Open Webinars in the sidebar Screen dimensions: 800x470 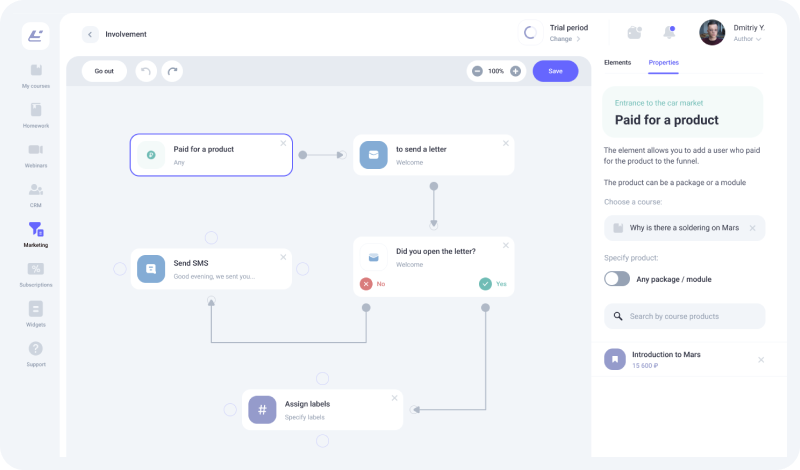[36, 154]
